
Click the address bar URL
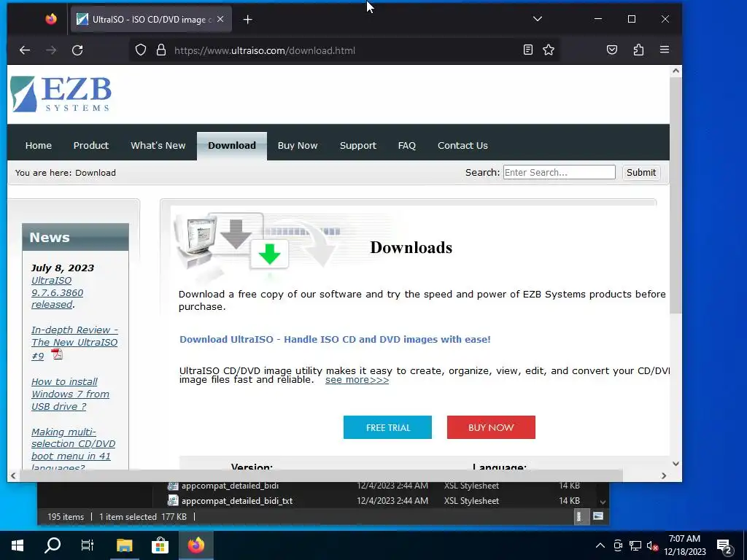264,50
